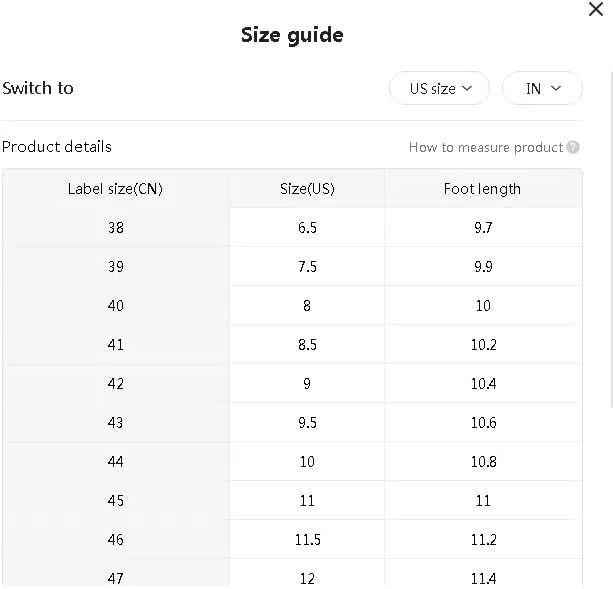Screen dimensions: 613x589
Task: Expand the IN unit dropdown
Action: pyautogui.click(x=542, y=88)
